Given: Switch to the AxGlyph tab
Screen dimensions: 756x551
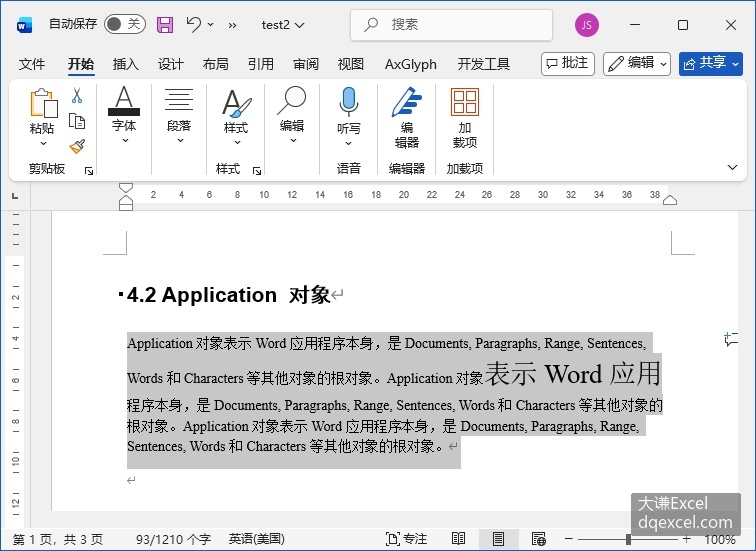Looking at the screenshot, I should point(411,64).
